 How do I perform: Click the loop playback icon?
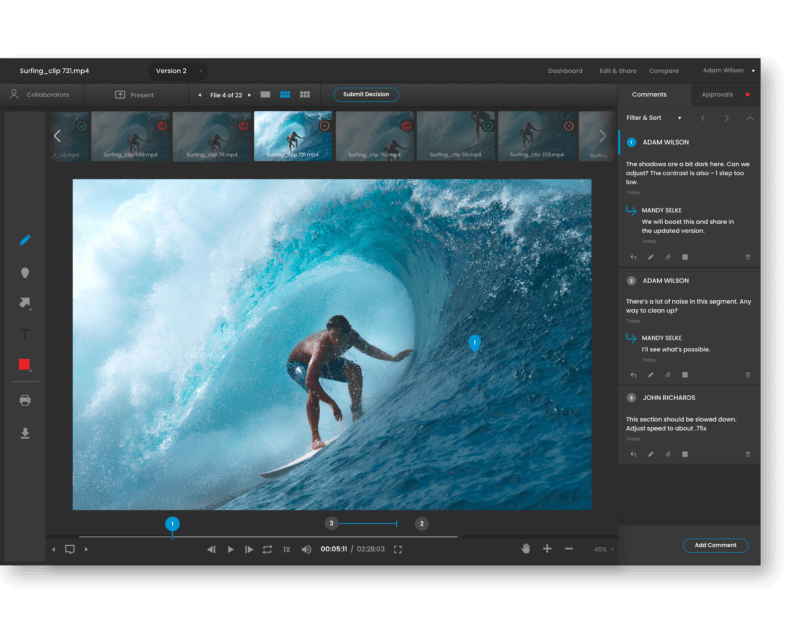point(268,549)
